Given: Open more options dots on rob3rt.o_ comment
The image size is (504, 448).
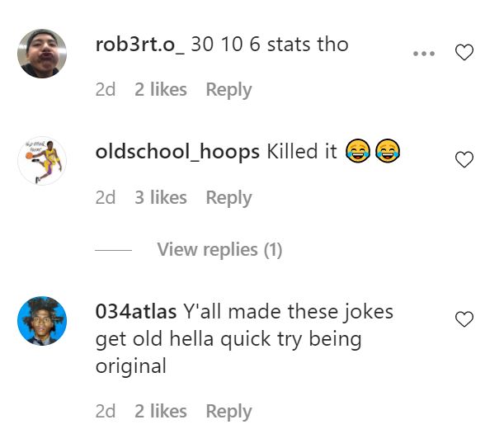Looking at the screenshot, I should point(423,54).
